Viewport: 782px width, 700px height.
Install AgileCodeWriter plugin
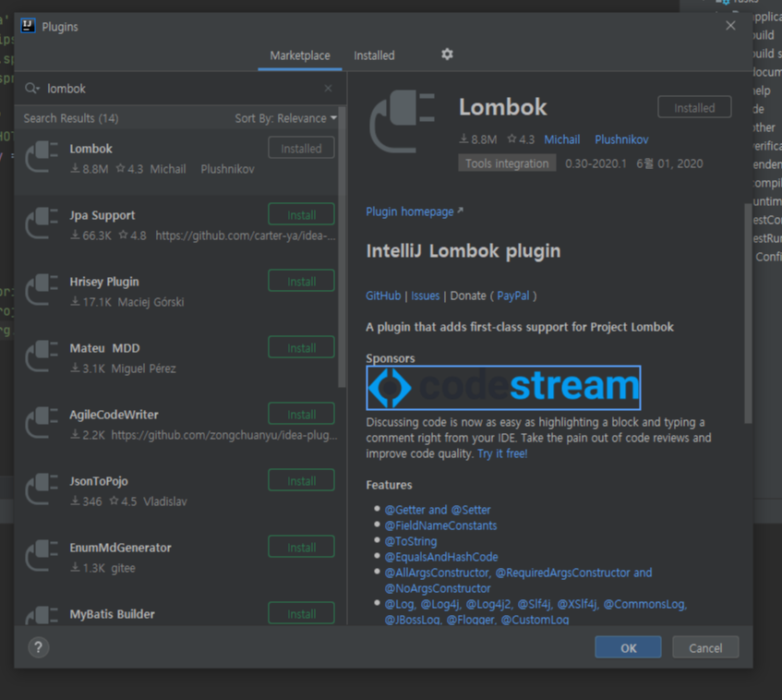(x=301, y=414)
